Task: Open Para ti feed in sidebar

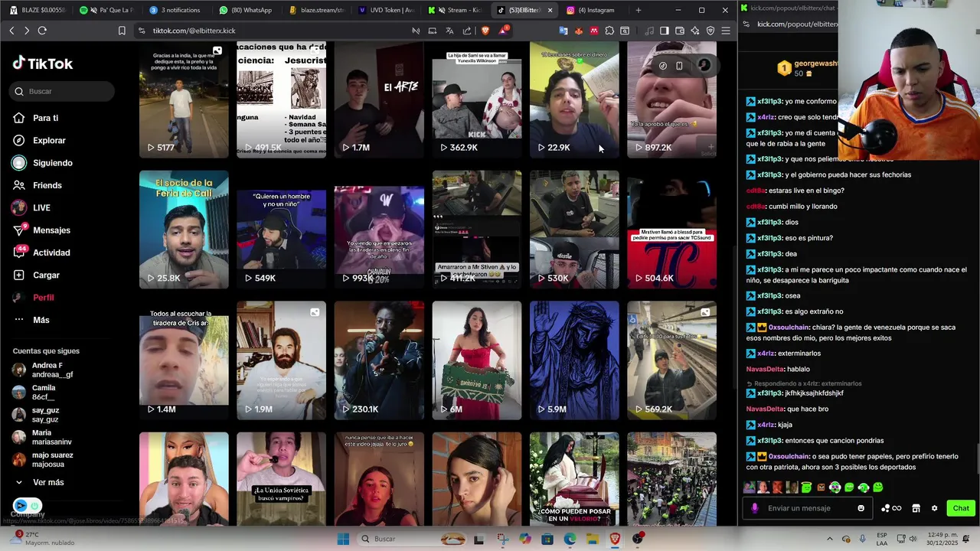Action: coord(37,118)
